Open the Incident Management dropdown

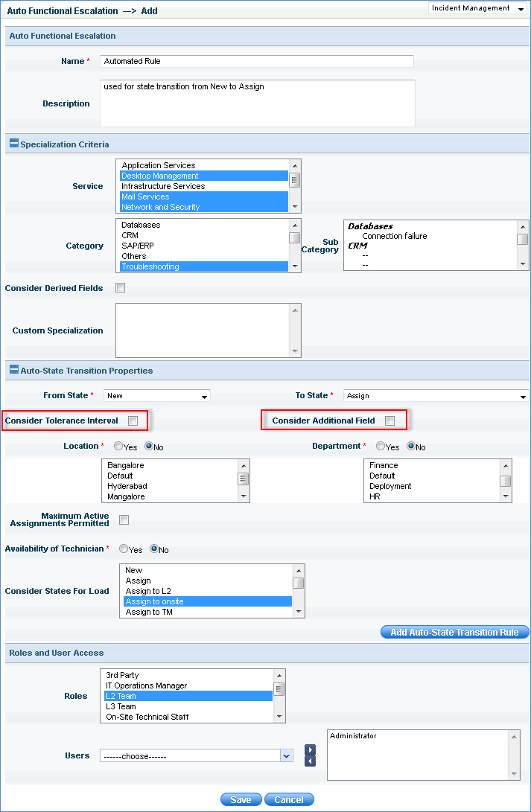(x=479, y=8)
